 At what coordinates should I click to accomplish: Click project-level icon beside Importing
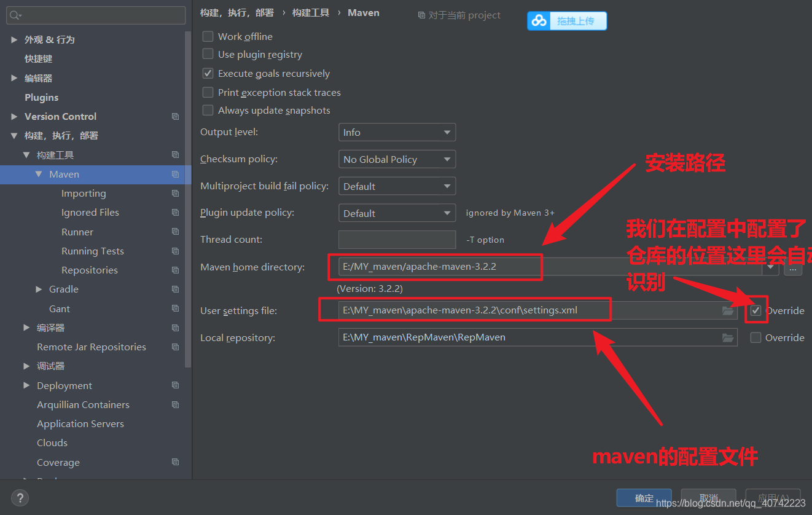[176, 193]
